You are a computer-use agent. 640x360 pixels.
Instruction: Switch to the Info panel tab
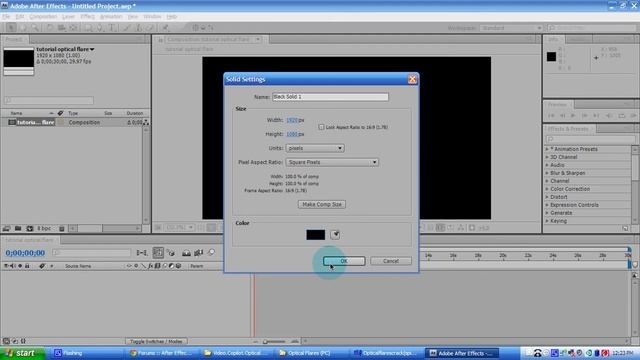(553, 39)
